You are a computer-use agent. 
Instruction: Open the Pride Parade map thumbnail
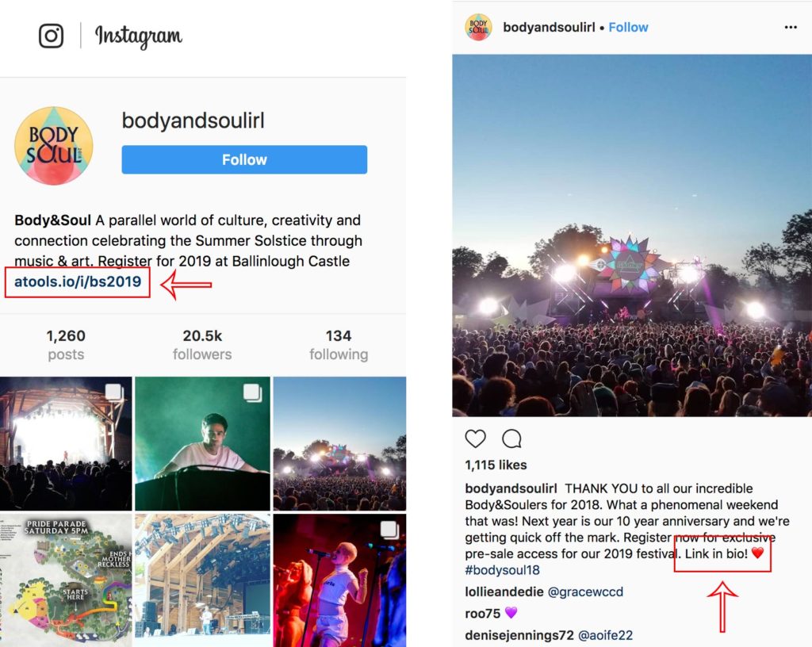tap(66, 580)
